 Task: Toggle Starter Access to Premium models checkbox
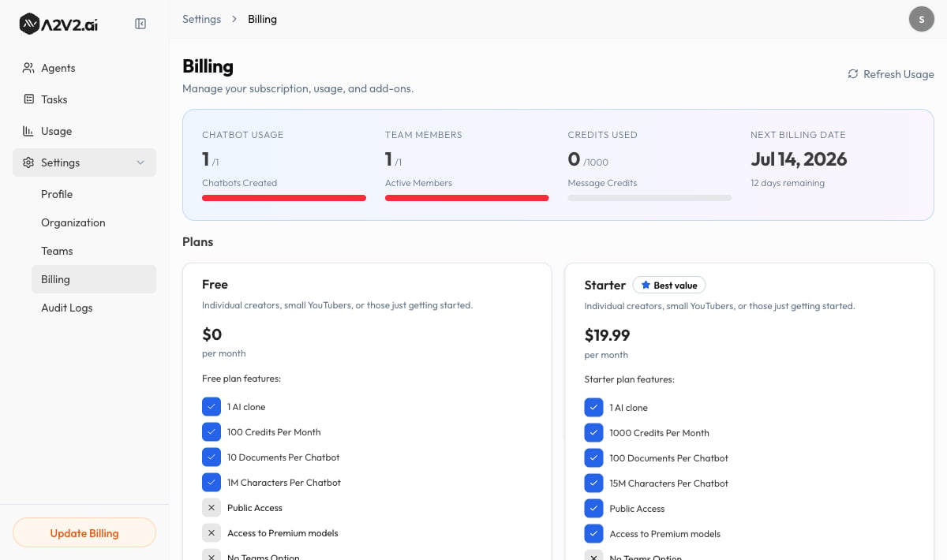tap(593, 534)
